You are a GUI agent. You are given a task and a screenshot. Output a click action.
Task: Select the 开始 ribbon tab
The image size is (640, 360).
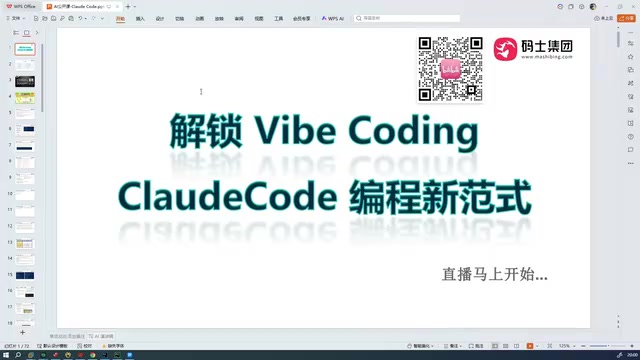tap(120, 19)
